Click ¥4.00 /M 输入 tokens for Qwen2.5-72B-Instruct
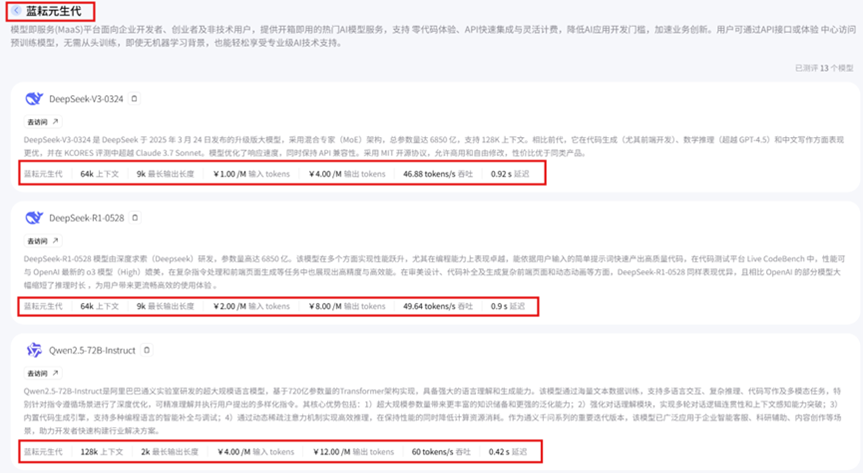Screen dimensions: 863x473 coord(256,452)
